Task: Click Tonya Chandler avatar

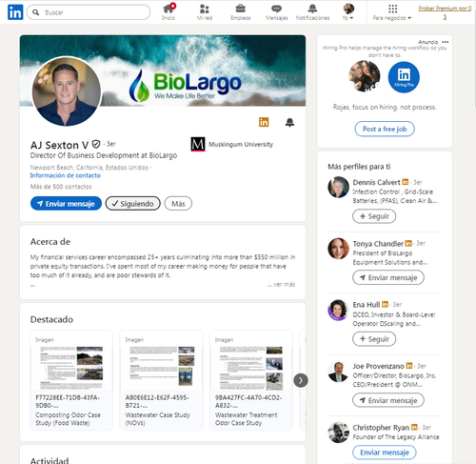Action: 338,249
